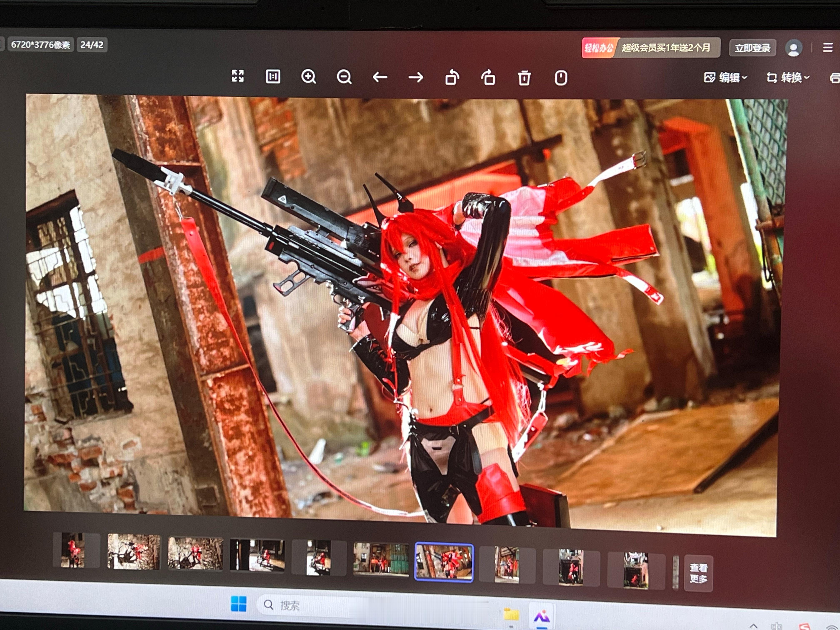Select the fifth filmstrip thumbnail

tap(319, 557)
